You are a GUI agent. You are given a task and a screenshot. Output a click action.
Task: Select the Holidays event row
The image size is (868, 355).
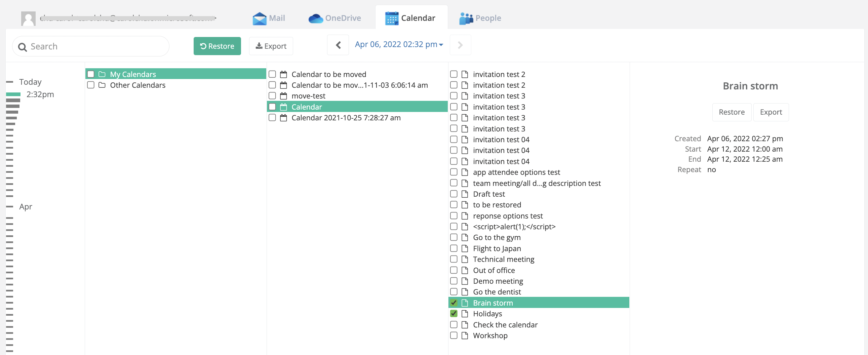tap(539, 314)
